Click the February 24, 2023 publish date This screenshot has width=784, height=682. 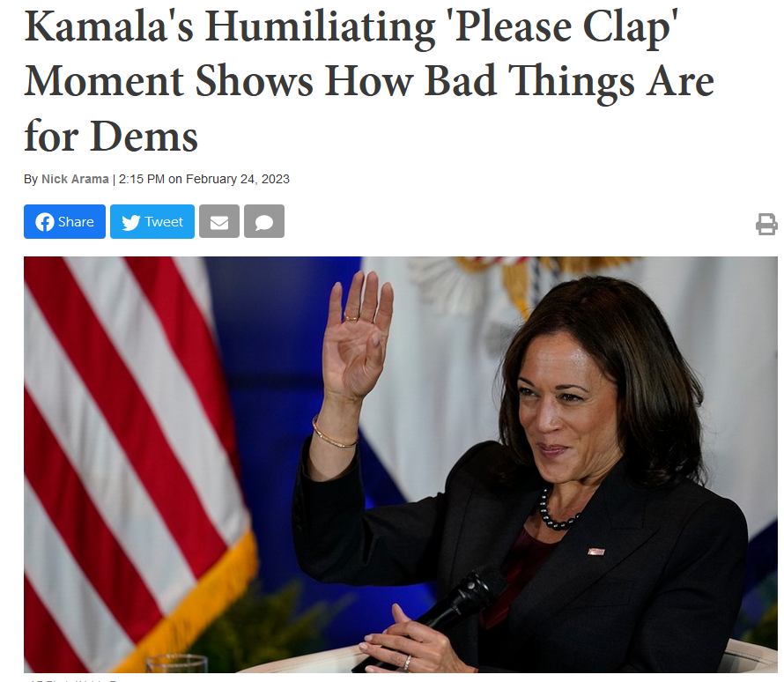coord(238,179)
